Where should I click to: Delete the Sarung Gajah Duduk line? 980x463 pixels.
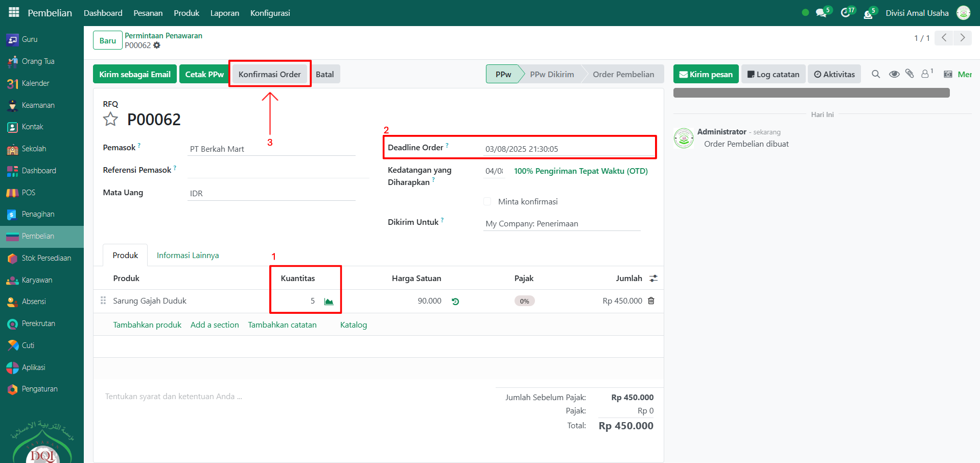651,301
